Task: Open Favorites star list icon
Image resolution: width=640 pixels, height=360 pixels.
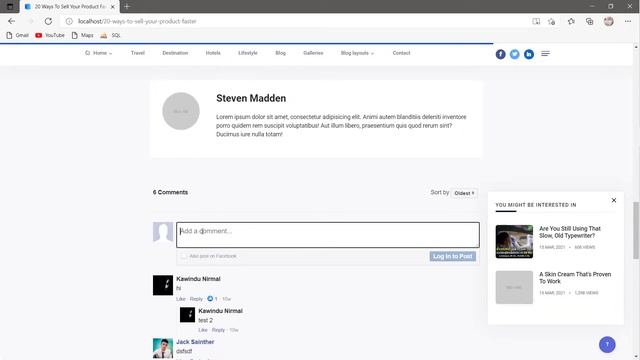Action: tap(571, 21)
